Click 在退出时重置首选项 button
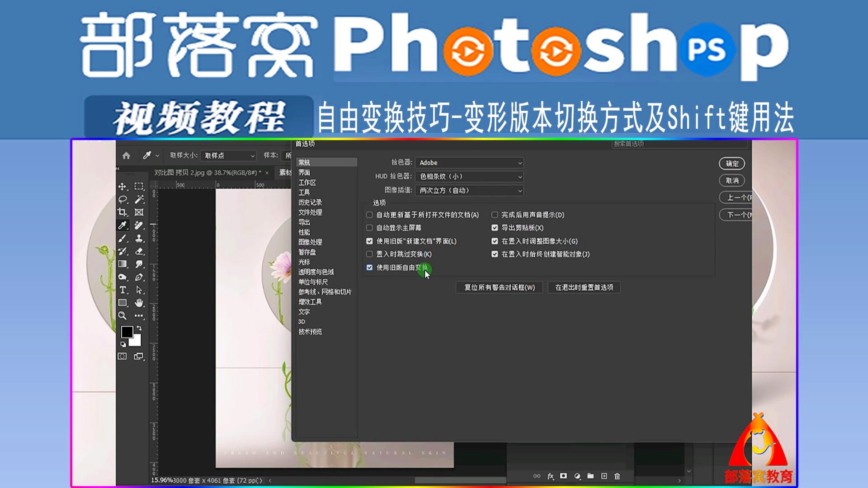The image size is (868, 488). click(x=584, y=287)
